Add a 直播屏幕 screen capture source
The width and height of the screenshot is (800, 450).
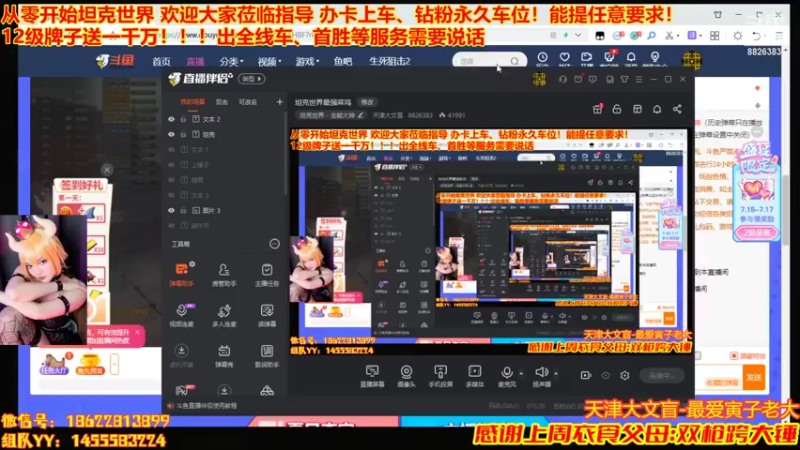372,376
